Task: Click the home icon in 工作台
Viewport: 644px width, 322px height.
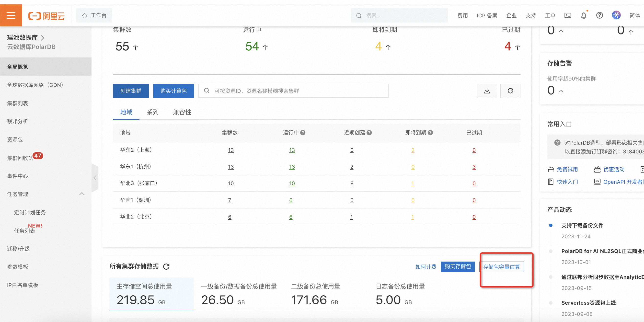Action: 84,15
